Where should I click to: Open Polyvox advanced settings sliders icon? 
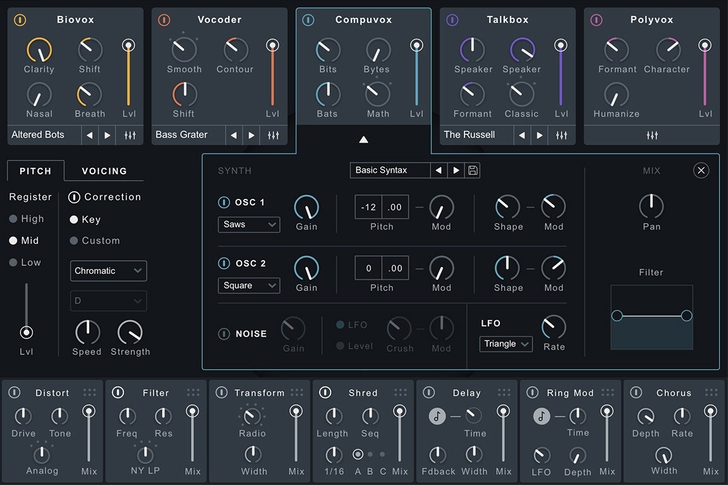pos(653,134)
